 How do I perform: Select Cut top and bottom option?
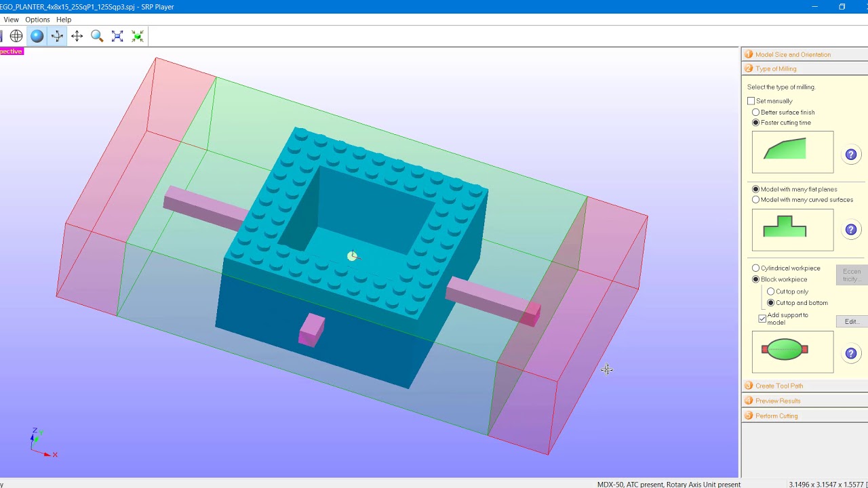pyautogui.click(x=771, y=303)
